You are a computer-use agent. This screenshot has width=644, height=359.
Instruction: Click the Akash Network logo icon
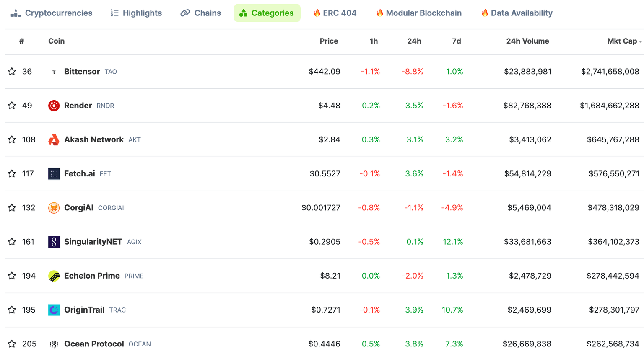pyautogui.click(x=54, y=140)
